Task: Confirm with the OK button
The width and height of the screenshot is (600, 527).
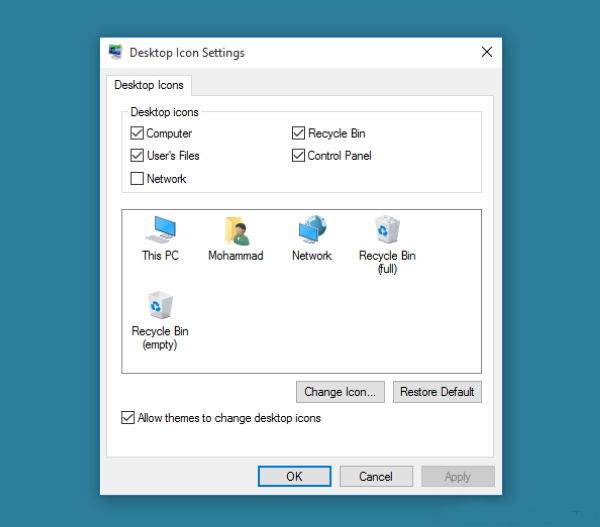Action: click(x=294, y=476)
